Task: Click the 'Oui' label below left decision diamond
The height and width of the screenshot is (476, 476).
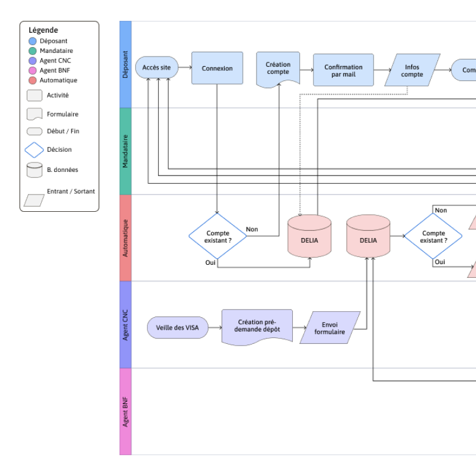Action: [211, 262]
